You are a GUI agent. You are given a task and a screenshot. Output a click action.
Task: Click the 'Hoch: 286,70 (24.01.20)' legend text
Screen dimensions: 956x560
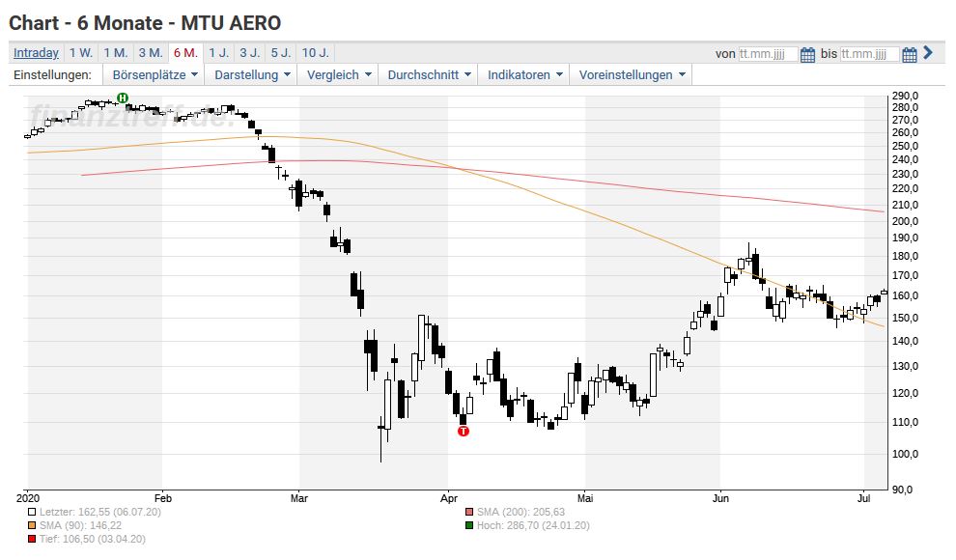pos(533,526)
